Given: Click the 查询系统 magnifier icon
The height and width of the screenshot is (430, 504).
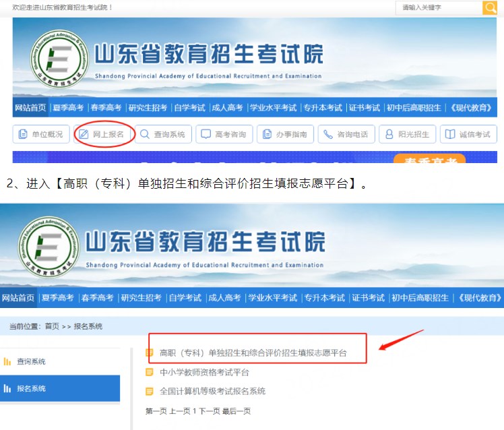Looking at the screenshot, I should tap(145, 134).
